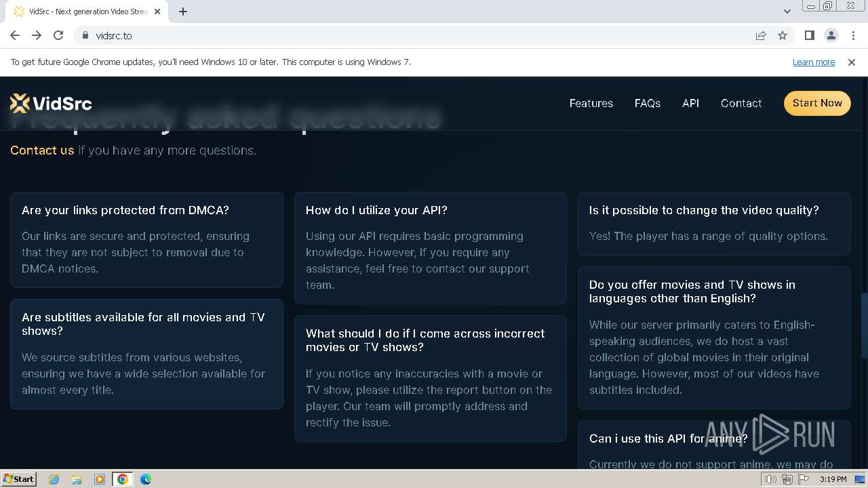Open Microsoft Edge from the taskbar
868x488 pixels.
click(146, 479)
